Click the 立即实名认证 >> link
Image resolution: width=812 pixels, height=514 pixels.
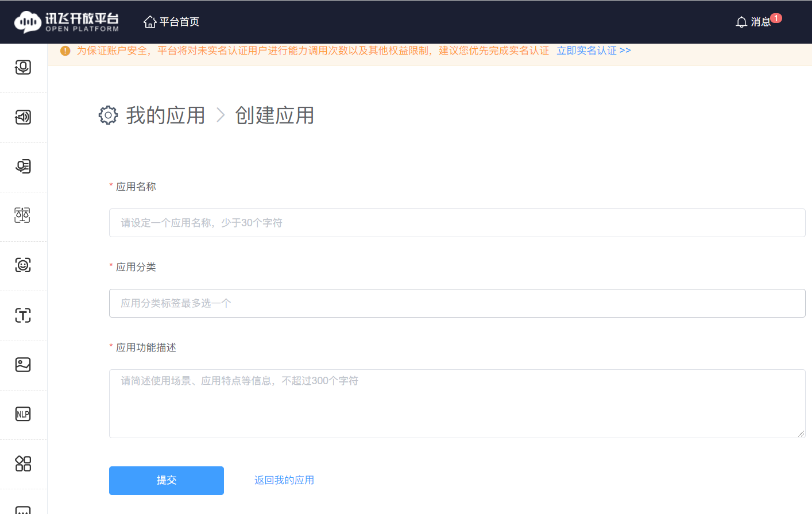click(594, 51)
